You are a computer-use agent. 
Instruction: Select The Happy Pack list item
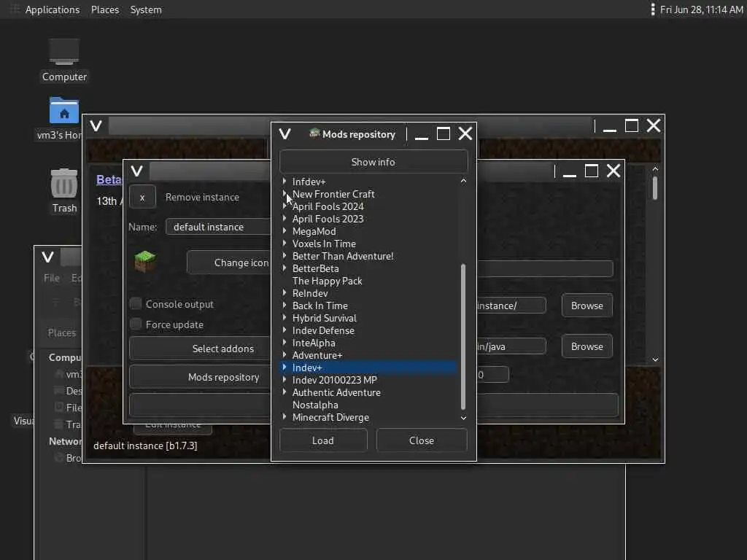point(328,281)
